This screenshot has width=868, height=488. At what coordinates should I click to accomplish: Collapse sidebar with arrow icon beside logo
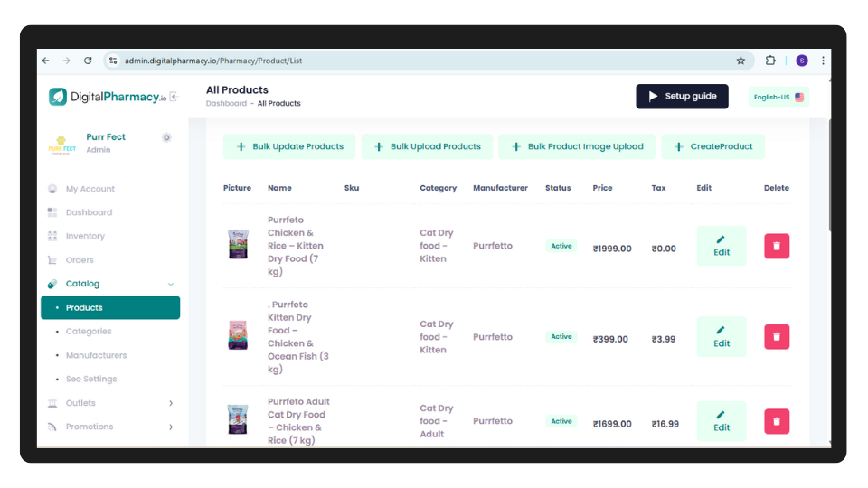(x=174, y=97)
